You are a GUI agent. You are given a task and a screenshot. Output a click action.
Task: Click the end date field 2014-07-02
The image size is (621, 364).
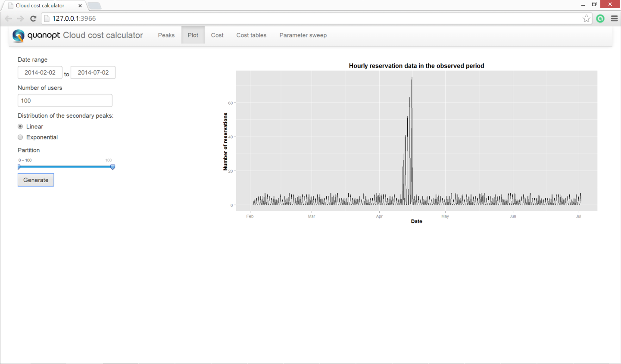(93, 72)
